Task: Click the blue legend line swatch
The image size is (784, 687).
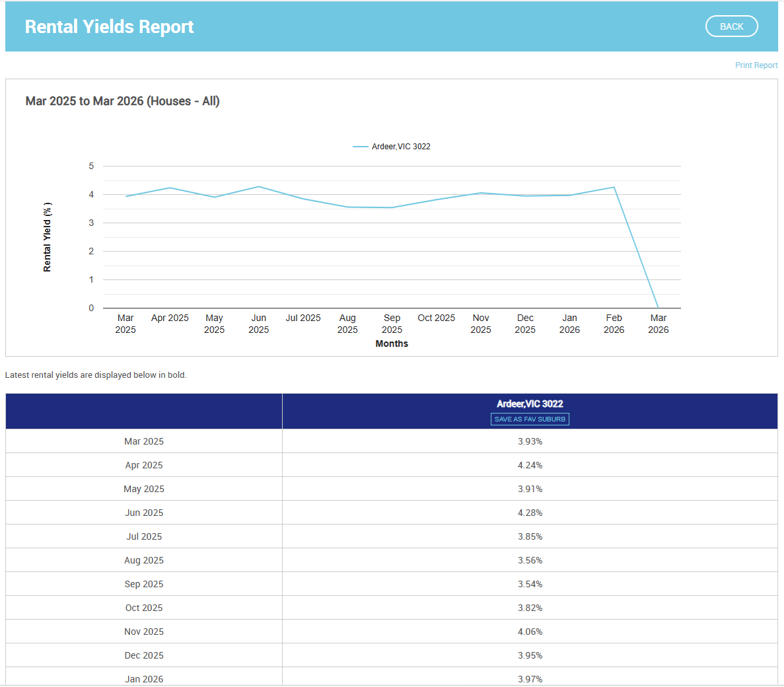Action: 360,147
